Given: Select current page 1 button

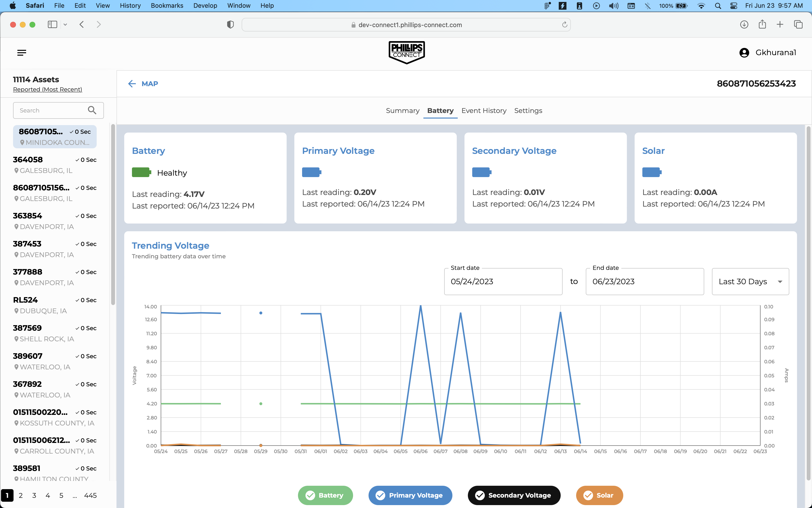Looking at the screenshot, I should [7, 496].
